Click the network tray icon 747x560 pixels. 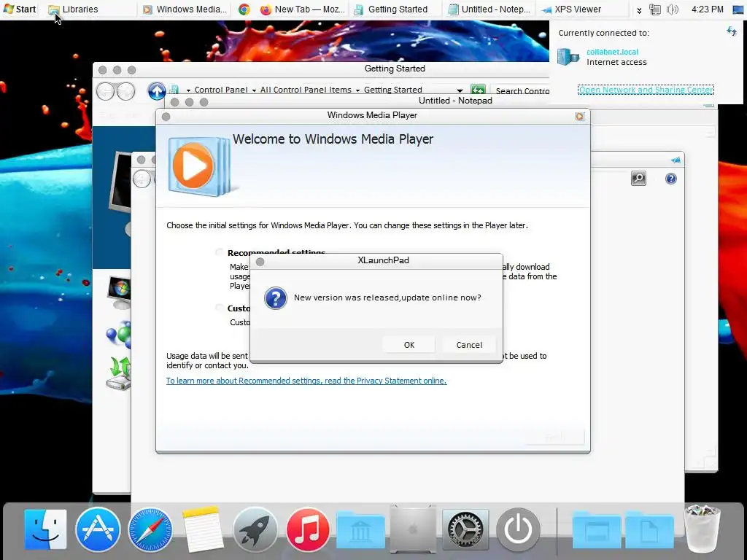coord(655,9)
